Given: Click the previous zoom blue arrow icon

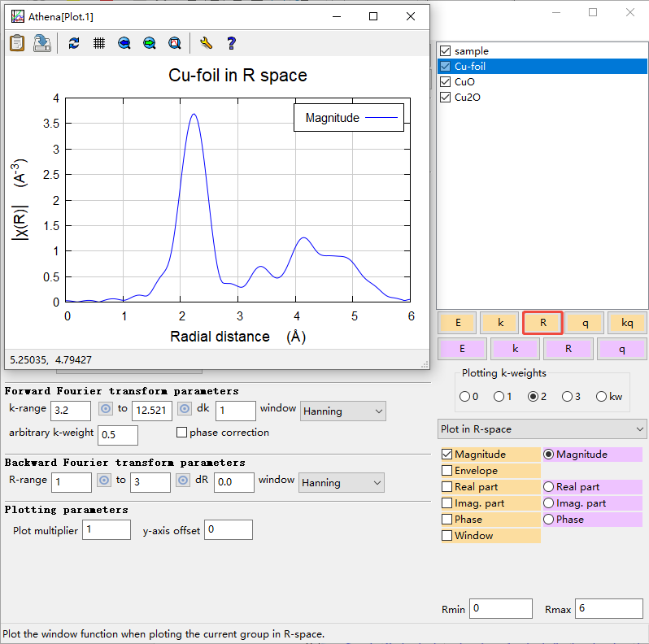Looking at the screenshot, I should click(124, 43).
